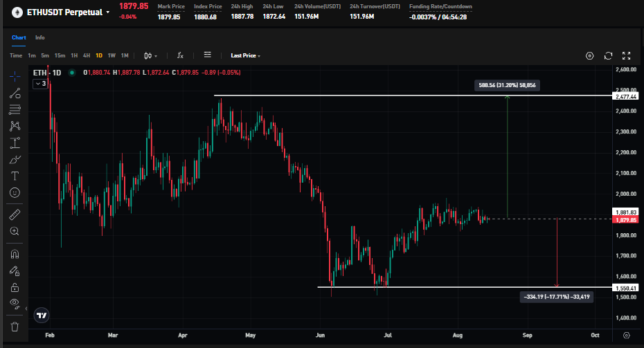644x348 pixels.
Task: Expand the Last Price dropdown
Action: 245,55
